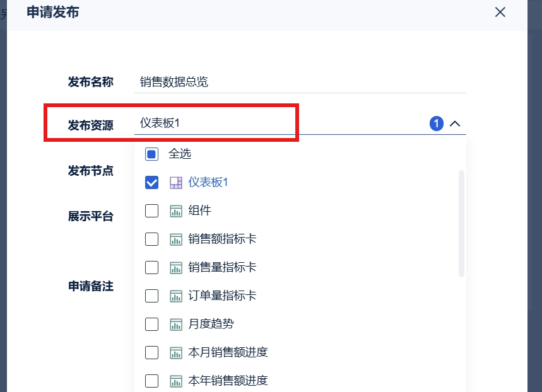Click the dashboard icon next to 仪表板1

[176, 183]
